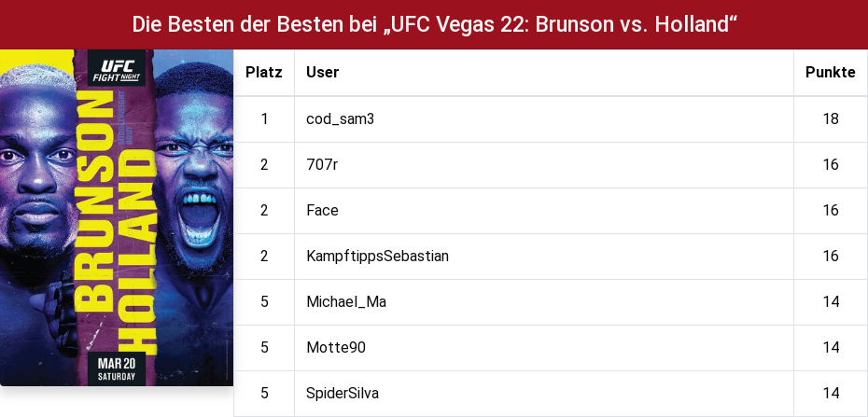Click the UFC Fight Night logo on poster
The height and width of the screenshot is (417, 868).
pyautogui.click(x=117, y=67)
